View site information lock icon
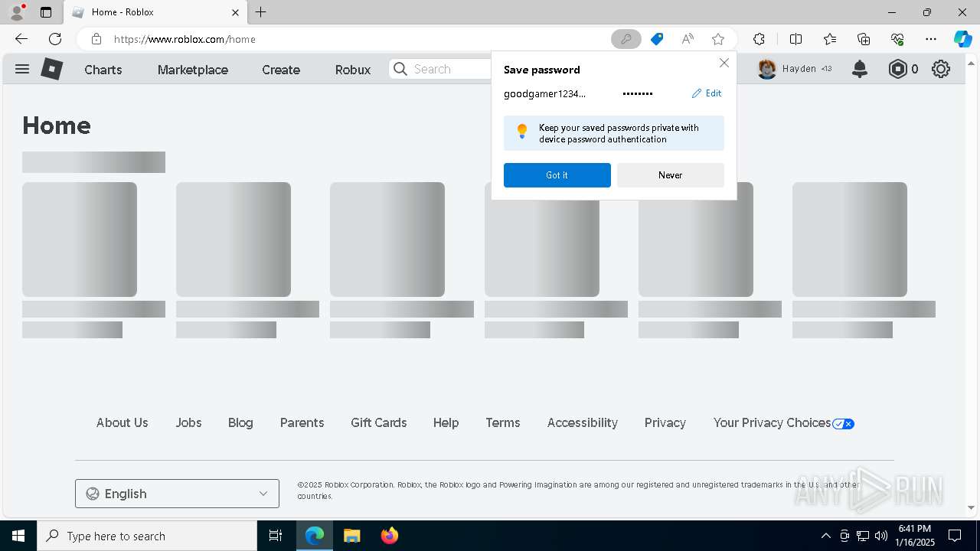 point(96,39)
